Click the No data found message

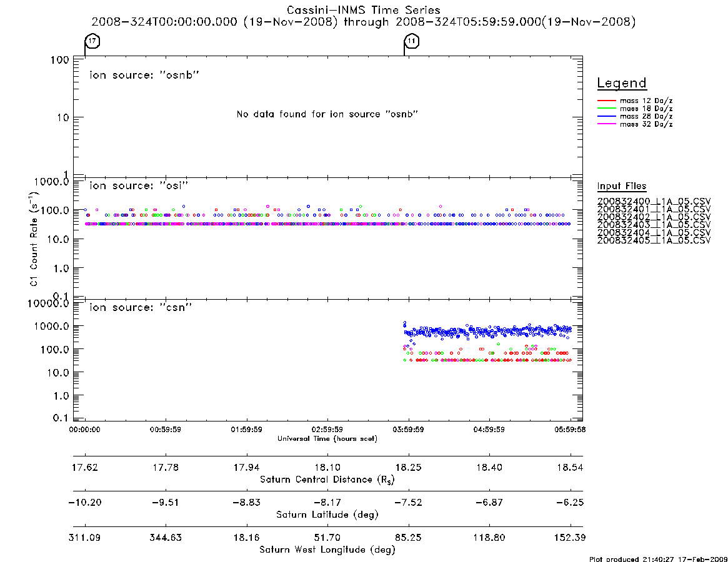327,114
